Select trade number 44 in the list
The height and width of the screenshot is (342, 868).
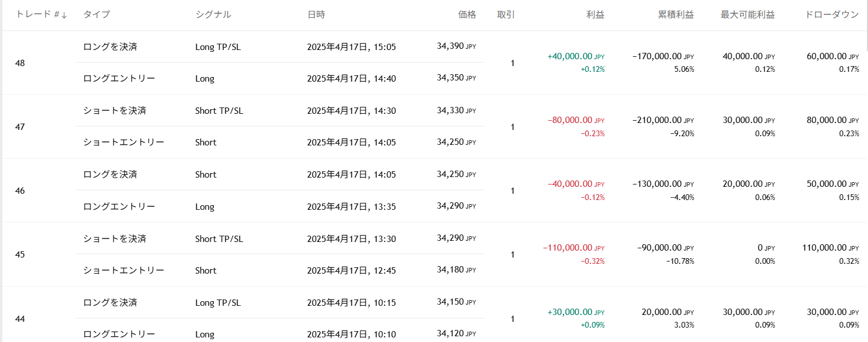click(x=20, y=318)
